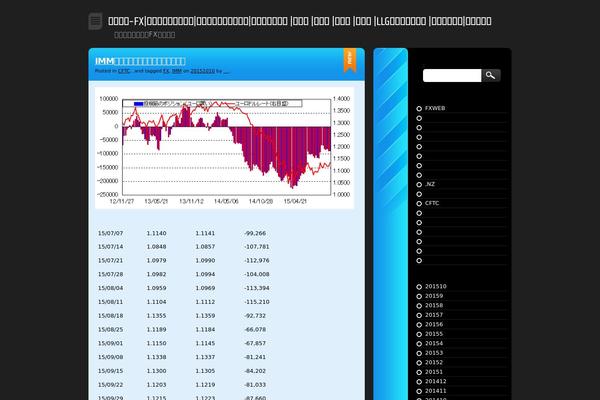Select the value -104,008
The height and width of the screenshot is (400, 600).
[x=256, y=274]
